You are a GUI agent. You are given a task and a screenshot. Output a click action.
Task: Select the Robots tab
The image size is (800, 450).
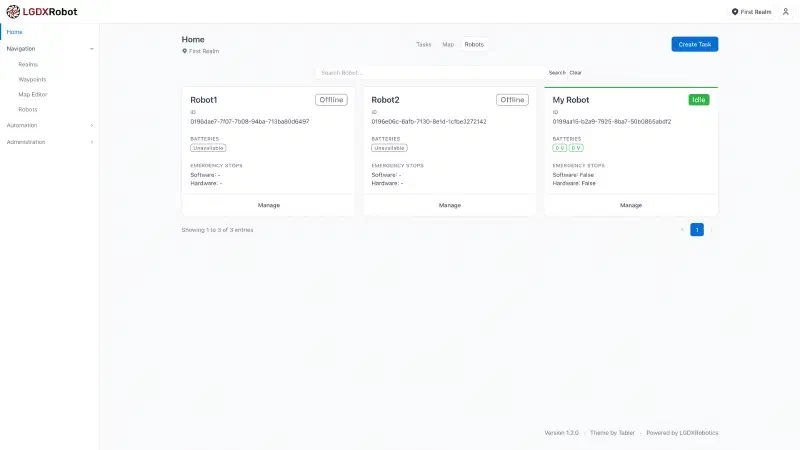point(474,44)
